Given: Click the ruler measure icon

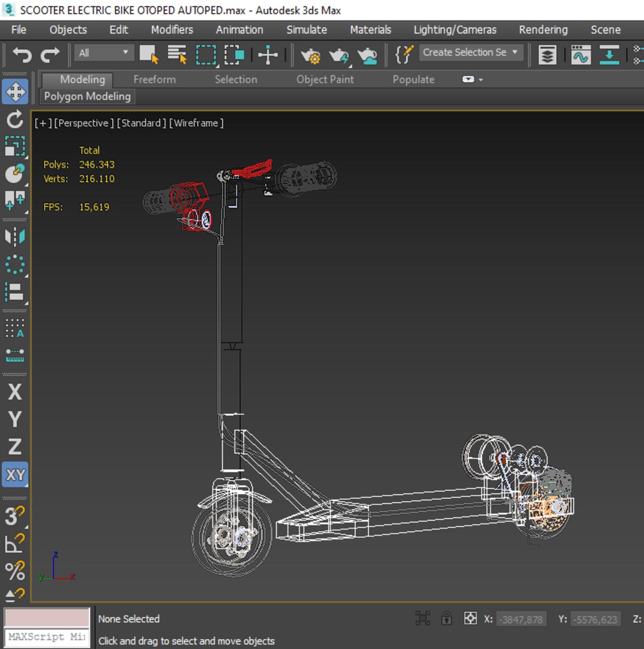Looking at the screenshot, I should [x=15, y=355].
